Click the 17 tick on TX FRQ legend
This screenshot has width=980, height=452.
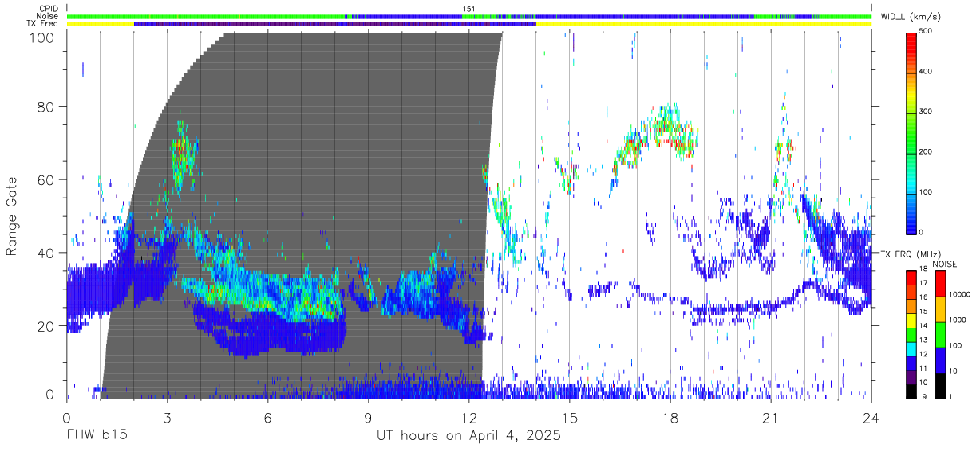click(x=924, y=285)
